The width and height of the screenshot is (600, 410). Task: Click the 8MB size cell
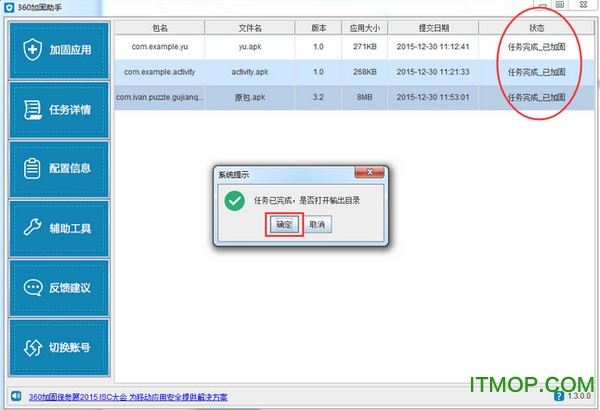(365, 97)
